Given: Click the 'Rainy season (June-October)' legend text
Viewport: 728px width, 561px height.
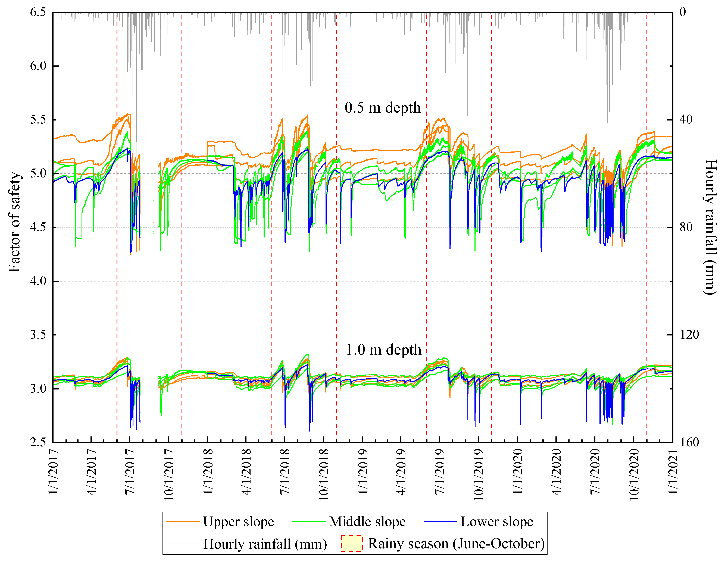Looking at the screenshot, I should (456, 544).
